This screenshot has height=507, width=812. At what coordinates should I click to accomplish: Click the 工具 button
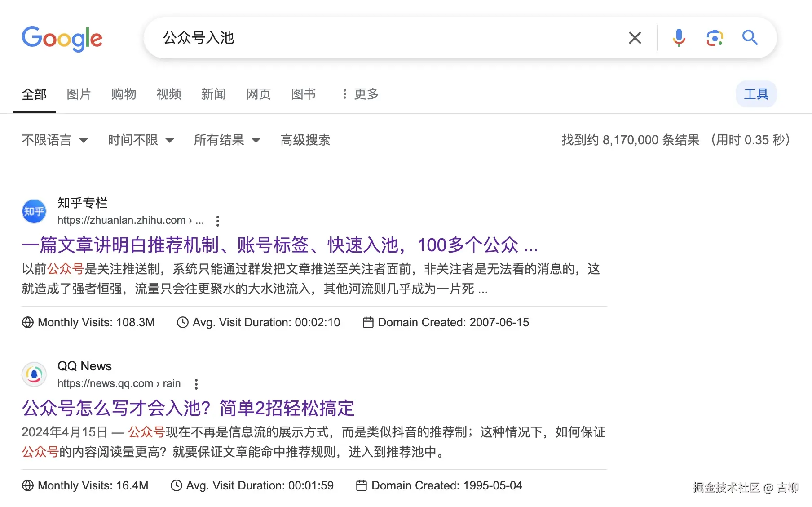(756, 94)
